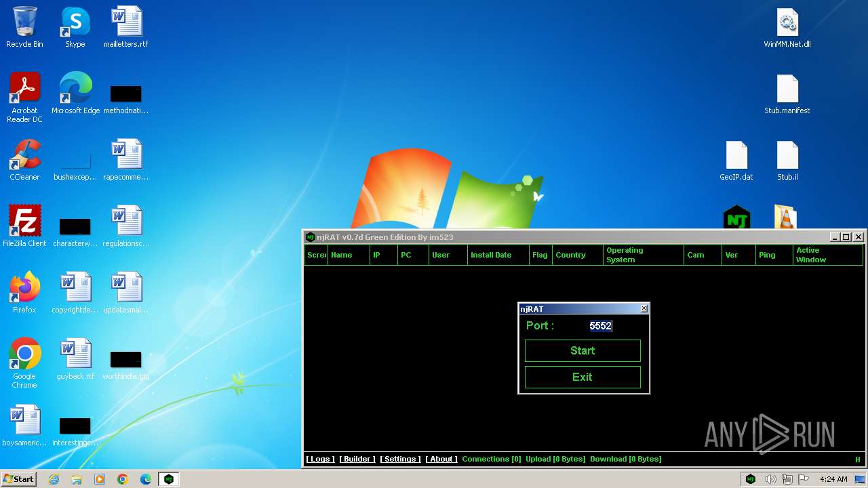This screenshot has width=868, height=488.
Task: Open Acrobat Reader DC shortcut
Action: (24, 98)
